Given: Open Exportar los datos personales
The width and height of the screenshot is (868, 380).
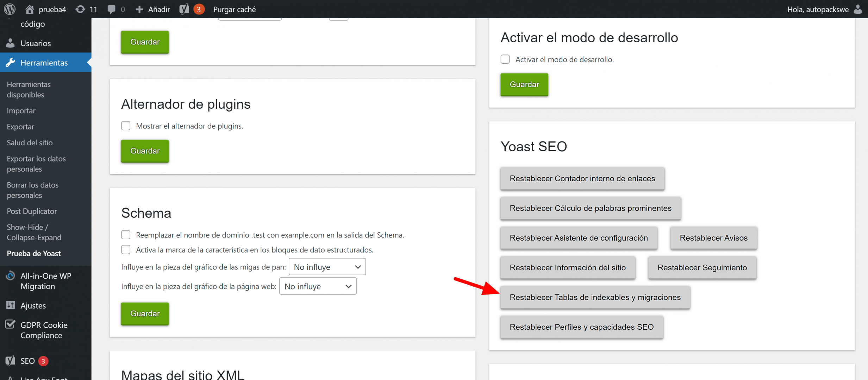Looking at the screenshot, I should [36, 164].
